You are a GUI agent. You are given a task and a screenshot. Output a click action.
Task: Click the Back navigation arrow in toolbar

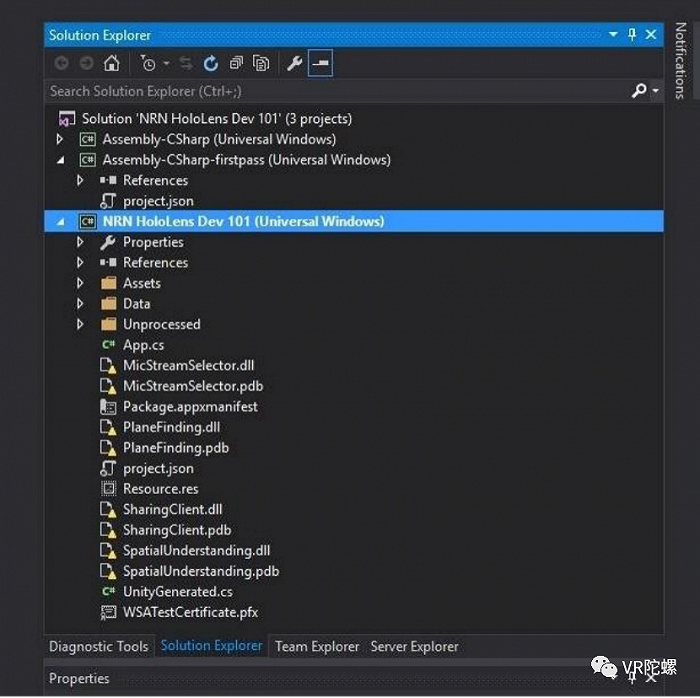[61, 63]
